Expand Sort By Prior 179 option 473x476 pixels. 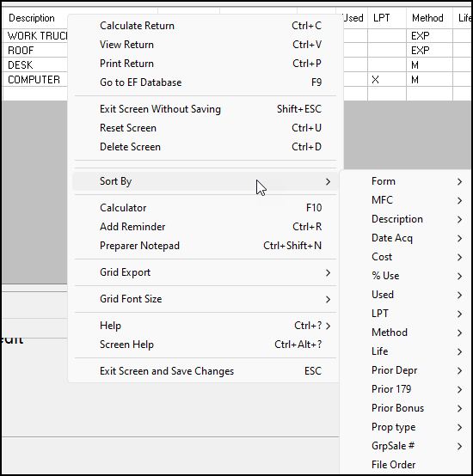click(407, 389)
